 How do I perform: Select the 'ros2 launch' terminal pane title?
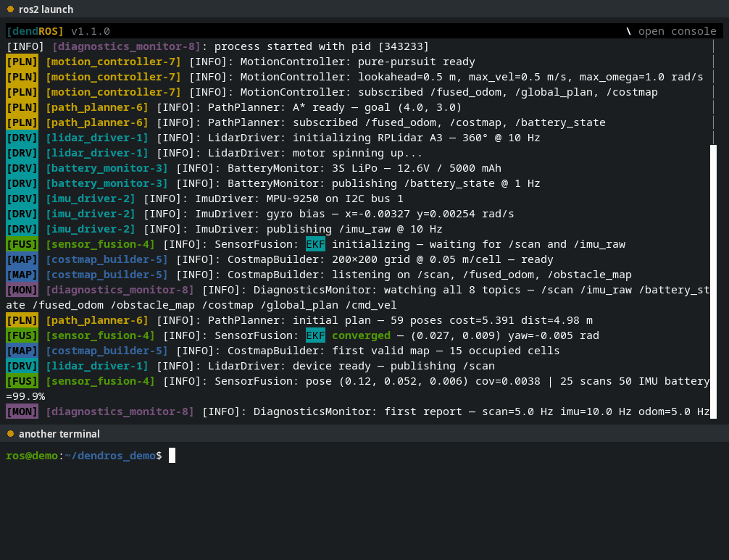(46, 9)
